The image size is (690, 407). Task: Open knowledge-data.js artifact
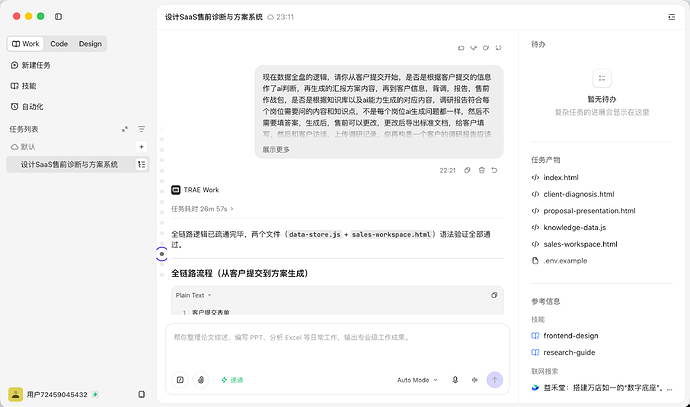pyautogui.click(x=569, y=227)
